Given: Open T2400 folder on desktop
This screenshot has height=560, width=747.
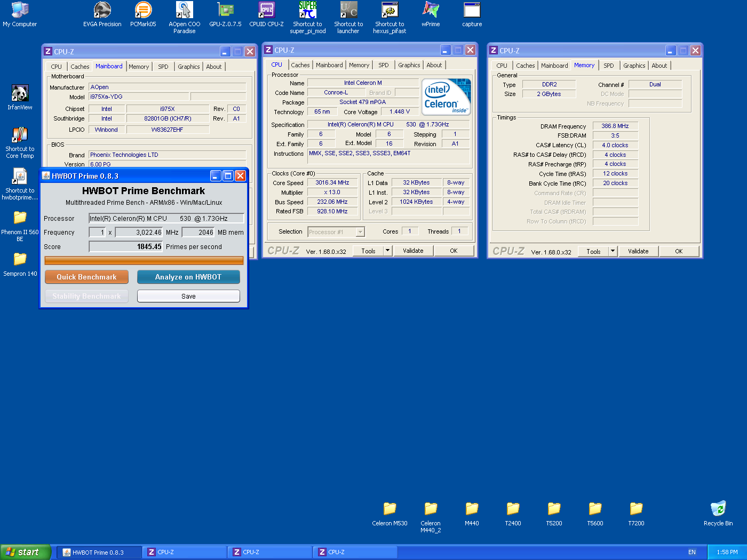Looking at the screenshot, I should click(x=513, y=514).
